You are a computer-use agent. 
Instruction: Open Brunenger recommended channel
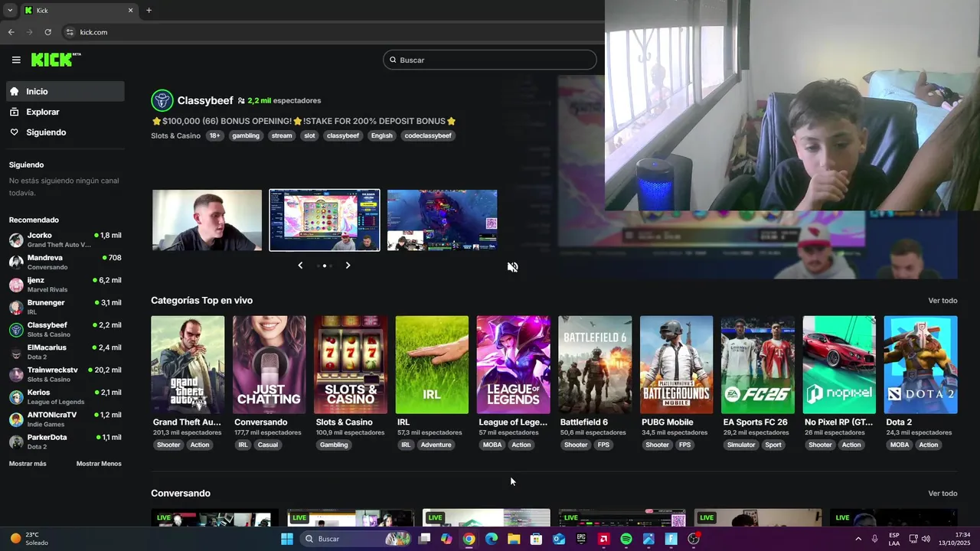(65, 307)
